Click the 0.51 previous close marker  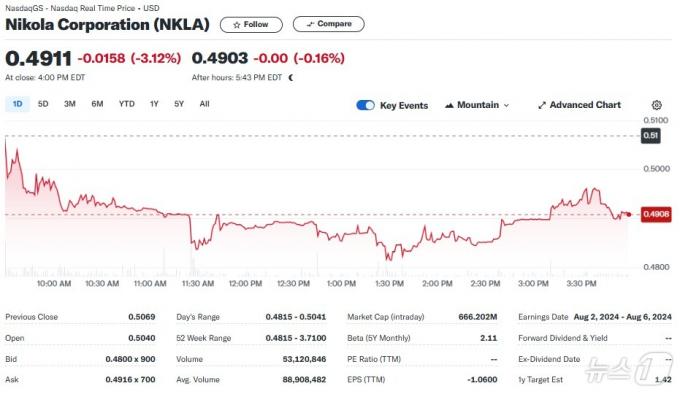tap(651, 136)
